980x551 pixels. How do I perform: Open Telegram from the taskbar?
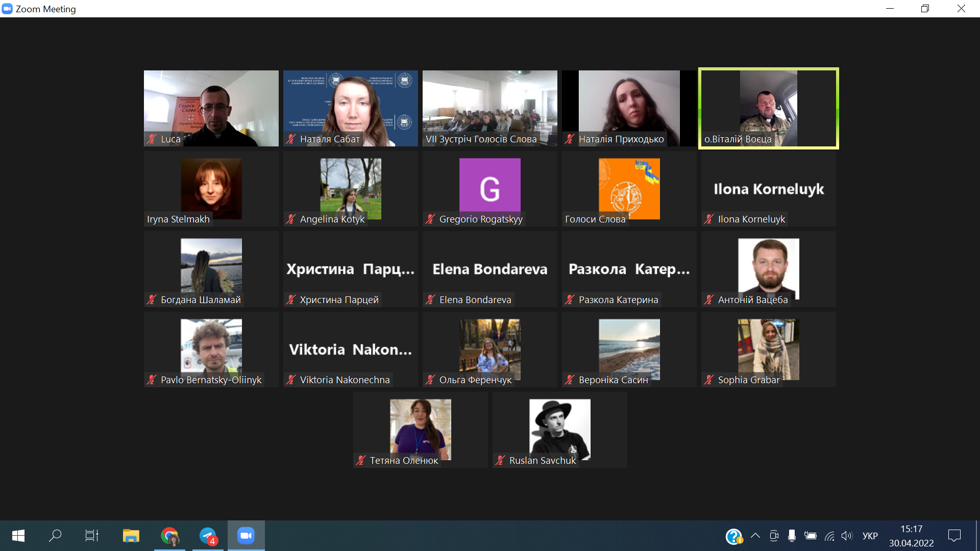[x=208, y=536]
